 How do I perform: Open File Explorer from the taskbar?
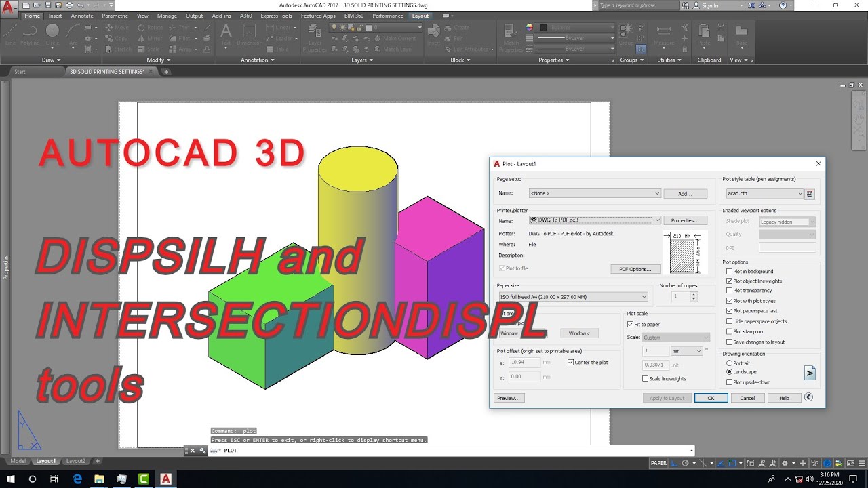tap(99, 479)
